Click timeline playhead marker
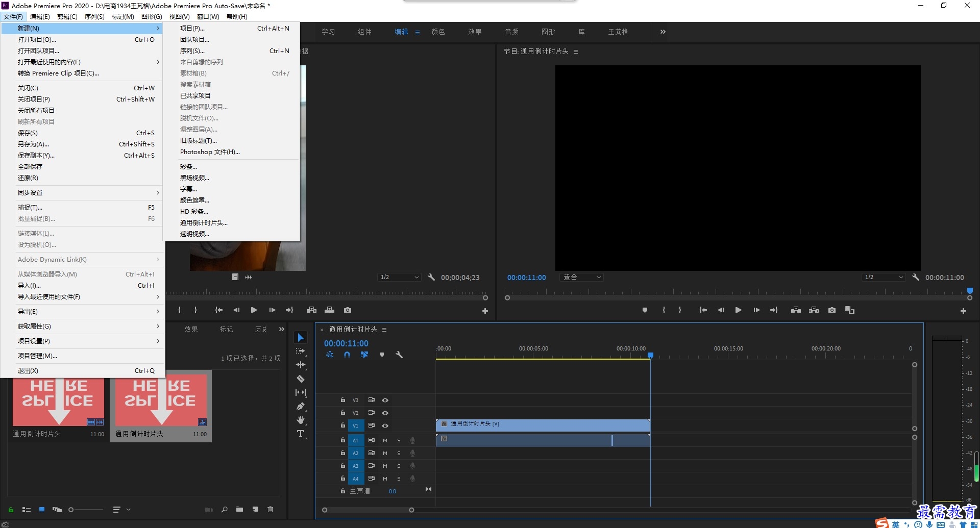 point(650,355)
